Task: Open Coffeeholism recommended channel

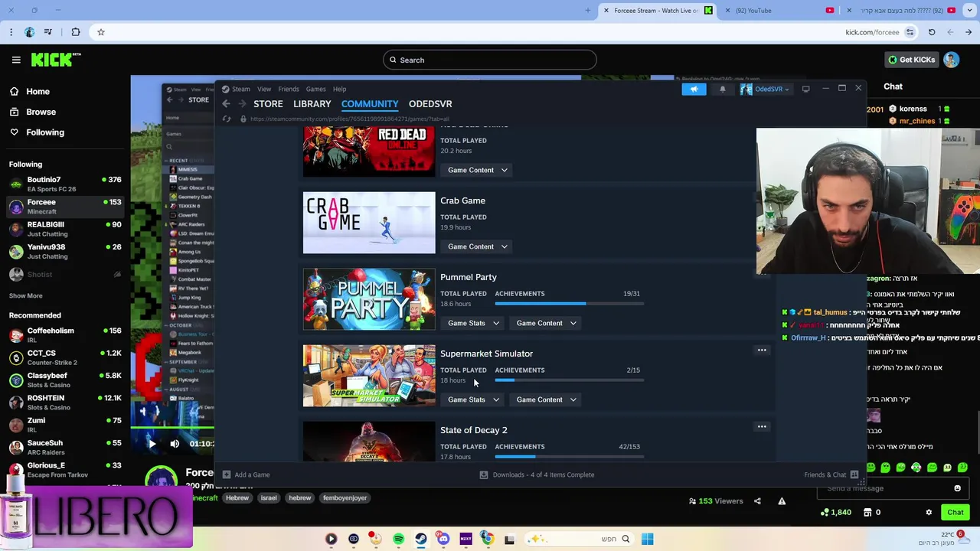Action: pos(65,335)
